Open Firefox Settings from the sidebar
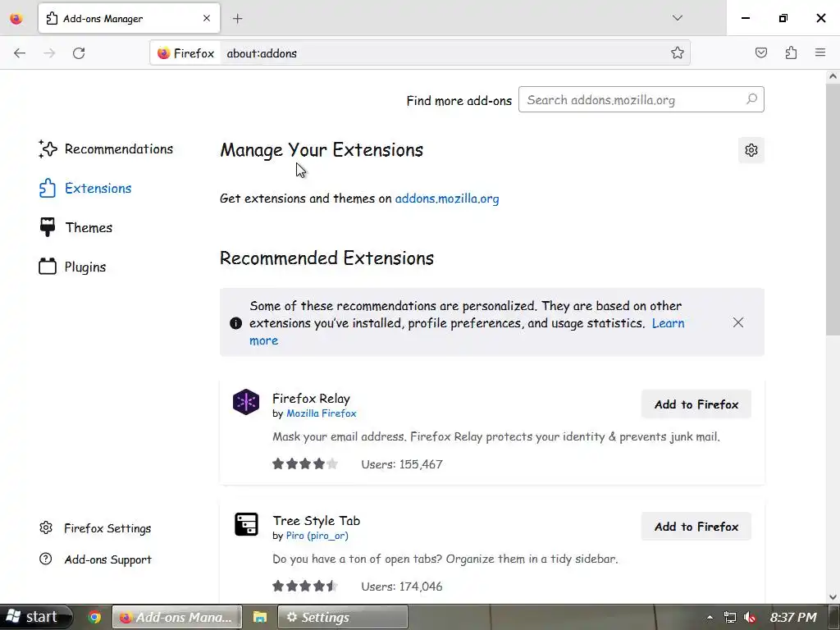This screenshot has width=840, height=630. (x=95, y=528)
